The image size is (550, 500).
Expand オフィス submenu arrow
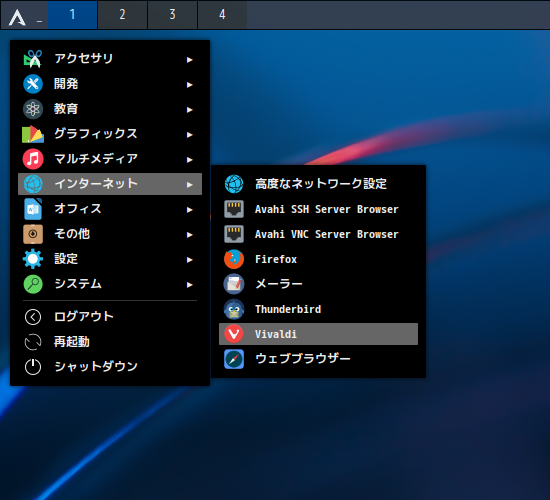pos(189,210)
